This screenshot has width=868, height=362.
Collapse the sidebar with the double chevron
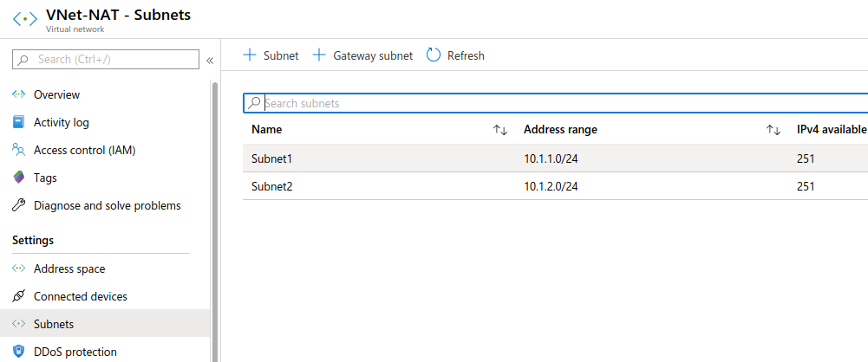[210, 60]
